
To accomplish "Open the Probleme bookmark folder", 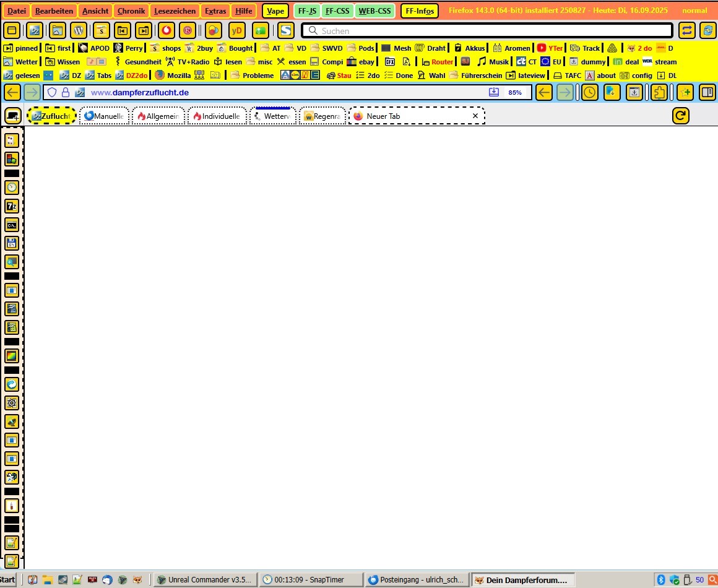I will (x=253, y=76).
